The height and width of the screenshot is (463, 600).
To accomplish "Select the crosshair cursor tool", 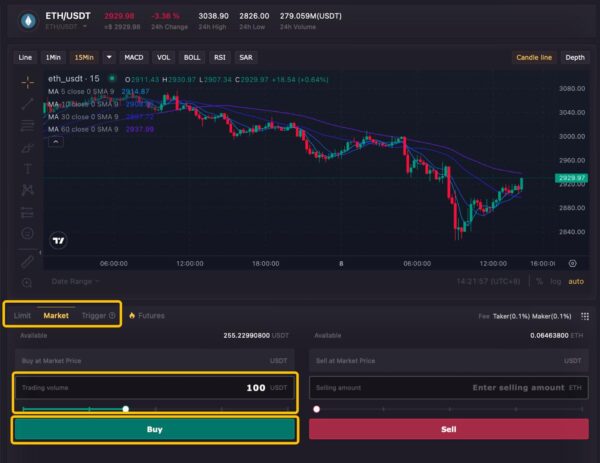I will pos(28,82).
